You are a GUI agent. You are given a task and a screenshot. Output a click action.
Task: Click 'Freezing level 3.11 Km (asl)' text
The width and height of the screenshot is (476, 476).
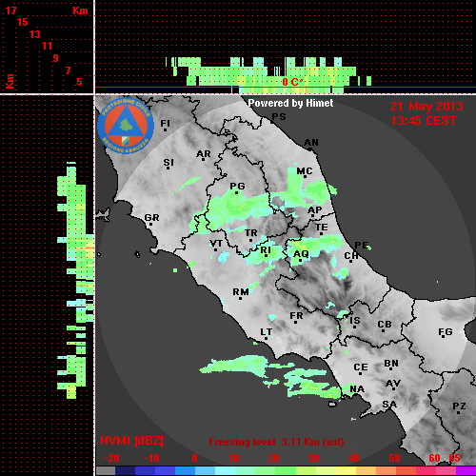(x=276, y=442)
